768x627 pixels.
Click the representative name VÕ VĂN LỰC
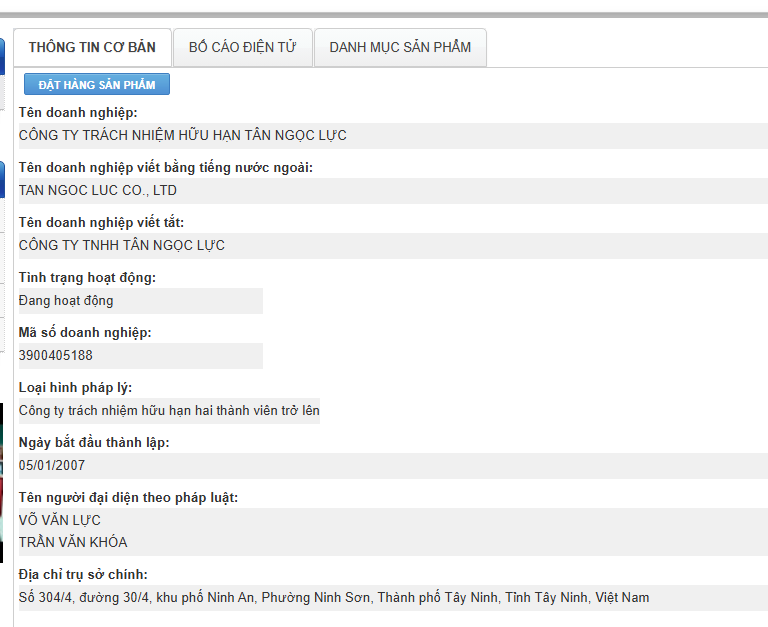point(60,520)
